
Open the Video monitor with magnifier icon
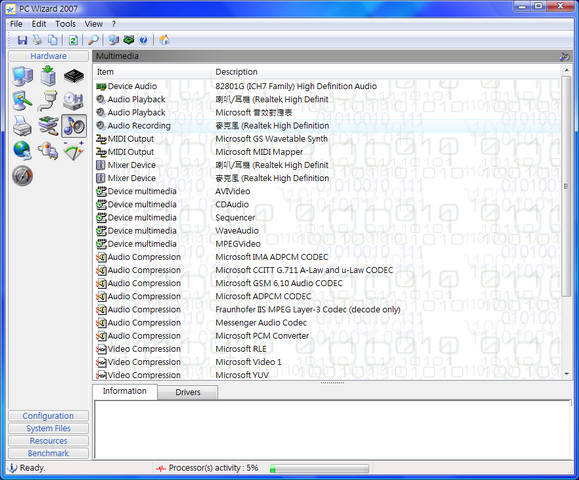tap(23, 101)
